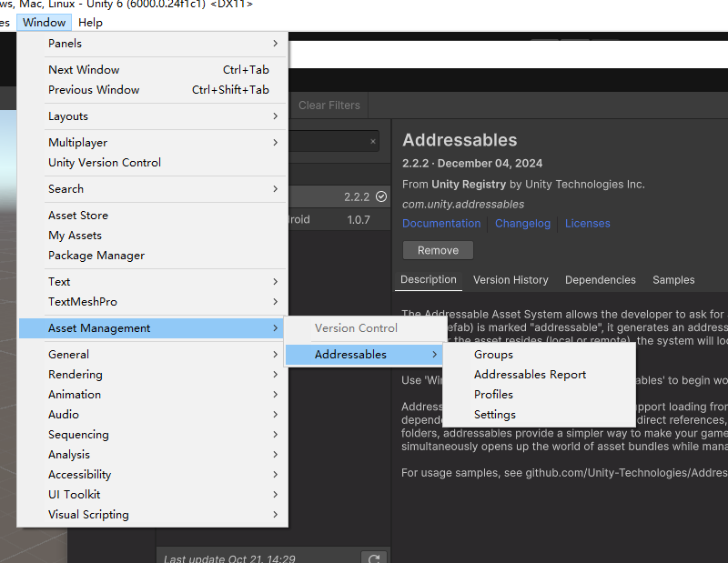Open the Window menu in menu bar
728x563 pixels.
[x=44, y=22]
